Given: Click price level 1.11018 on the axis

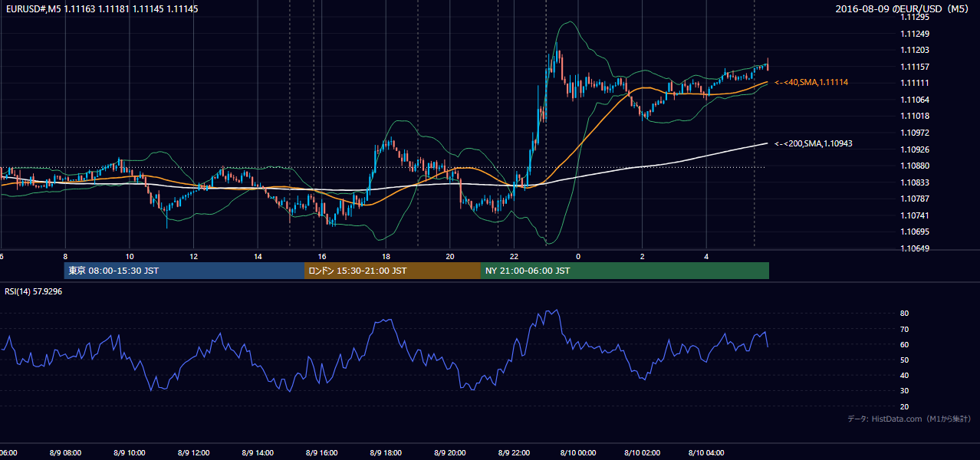Looking at the screenshot, I should click(916, 116).
